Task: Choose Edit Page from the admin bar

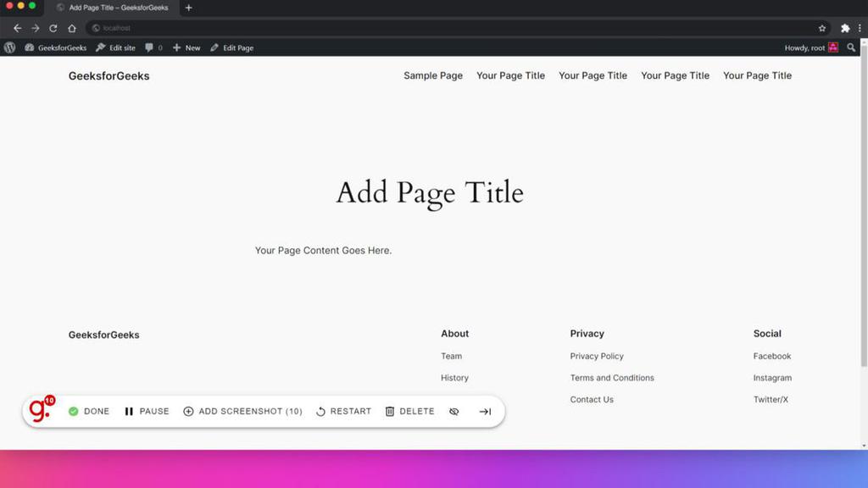Action: coord(231,47)
